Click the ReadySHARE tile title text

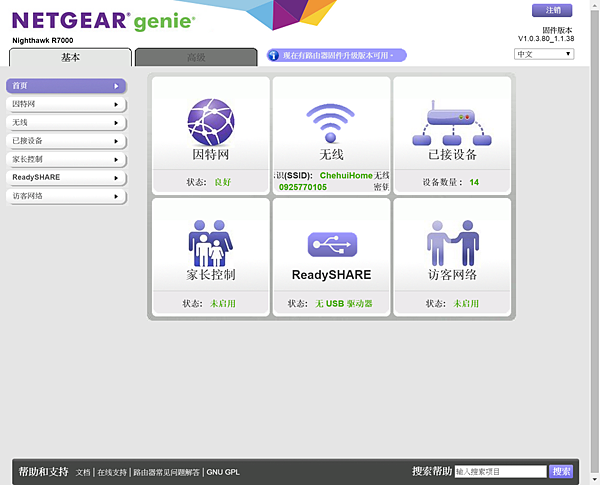click(331, 275)
